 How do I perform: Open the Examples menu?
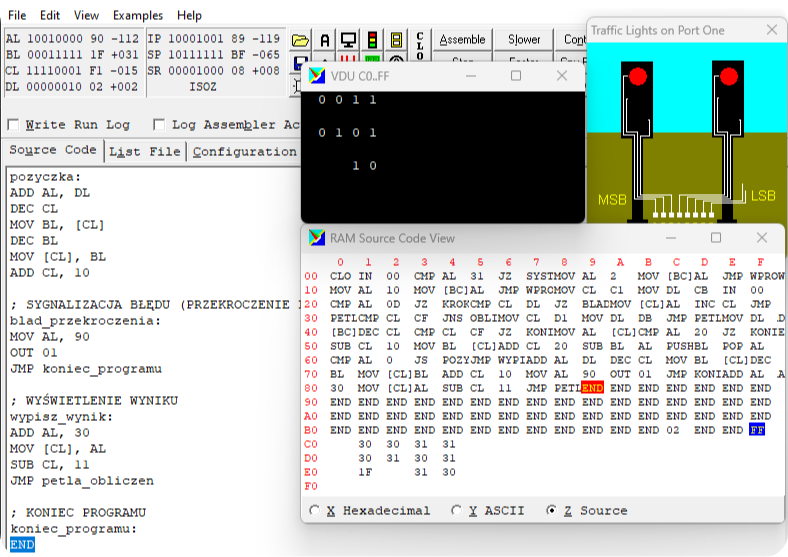(138, 16)
